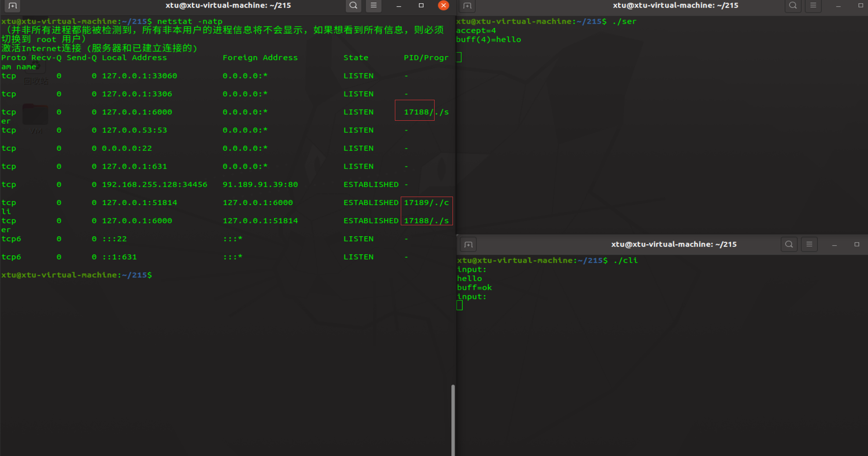Maximize the netstat terminal window
Screen dimensions: 868x456
421,6
